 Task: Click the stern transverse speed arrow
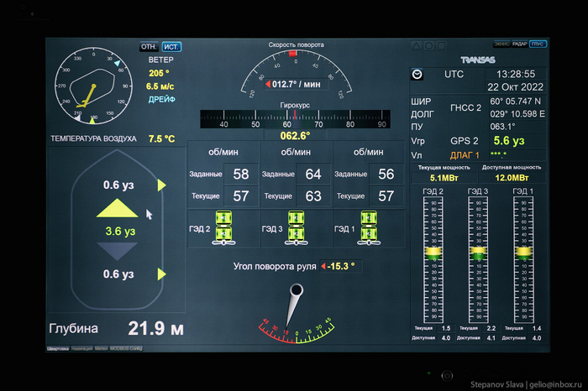tap(162, 274)
